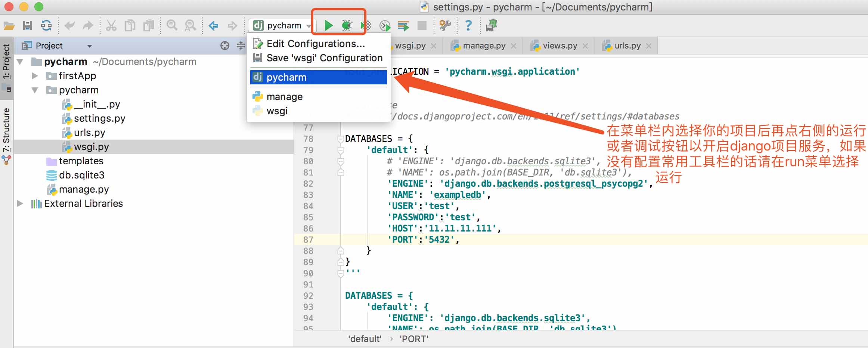This screenshot has width=868, height=348.
Task: Navigate Back with the blue arrow
Action: (213, 26)
